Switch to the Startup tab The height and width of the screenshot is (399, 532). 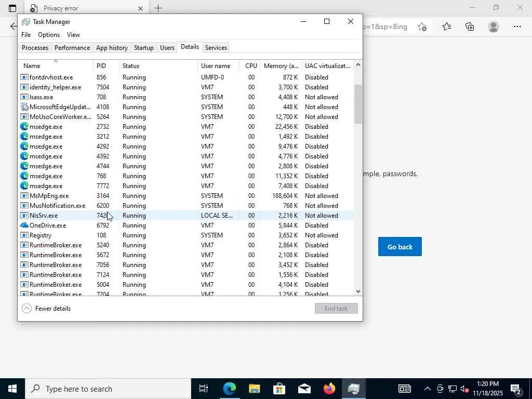point(143,47)
